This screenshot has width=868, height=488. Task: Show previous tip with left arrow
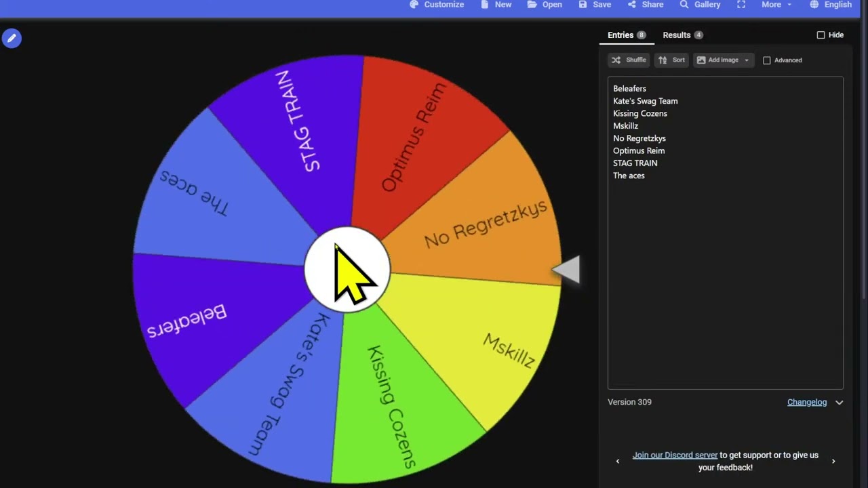[617, 462]
